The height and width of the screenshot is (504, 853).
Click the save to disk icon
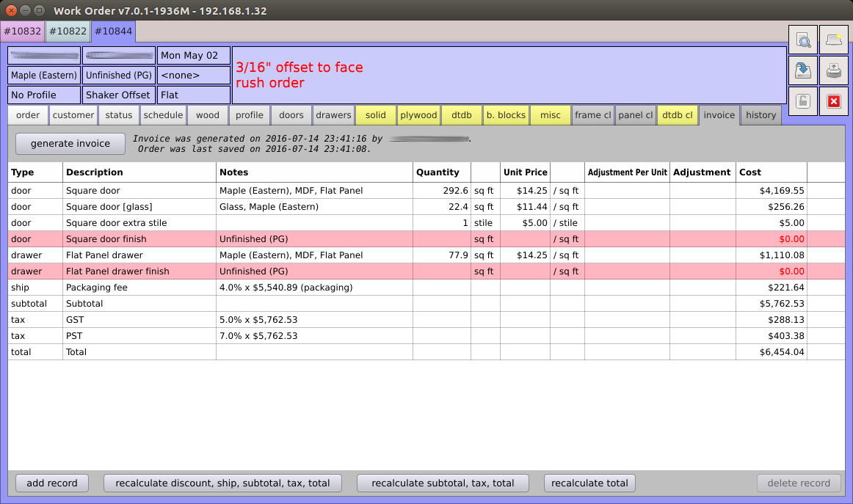point(803,71)
